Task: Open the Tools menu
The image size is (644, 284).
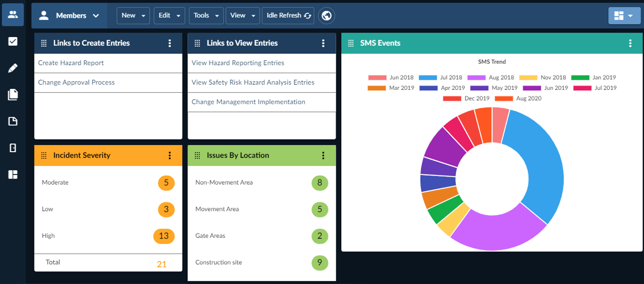Action: coord(206,16)
